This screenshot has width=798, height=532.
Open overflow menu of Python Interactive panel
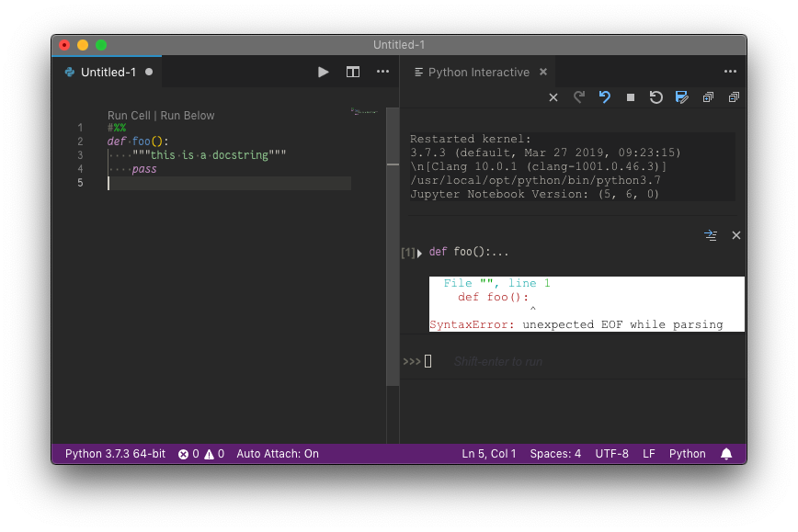click(x=730, y=71)
